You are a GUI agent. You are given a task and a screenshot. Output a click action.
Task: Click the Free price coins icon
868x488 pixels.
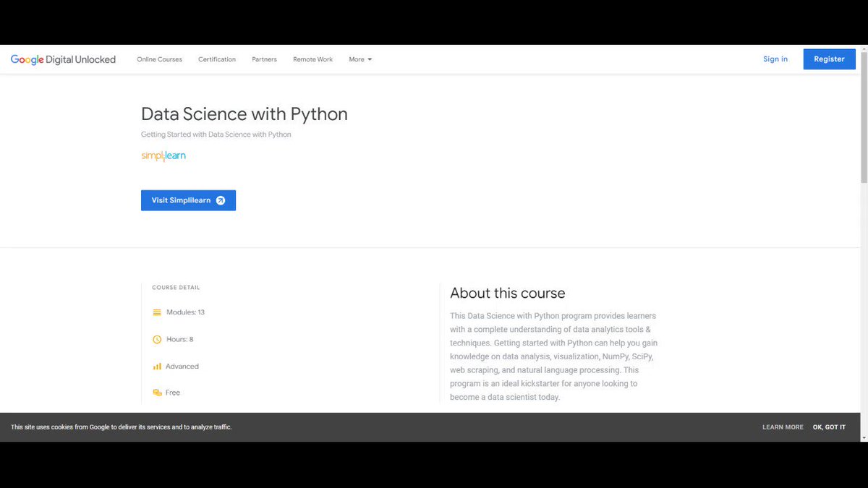pyautogui.click(x=157, y=393)
